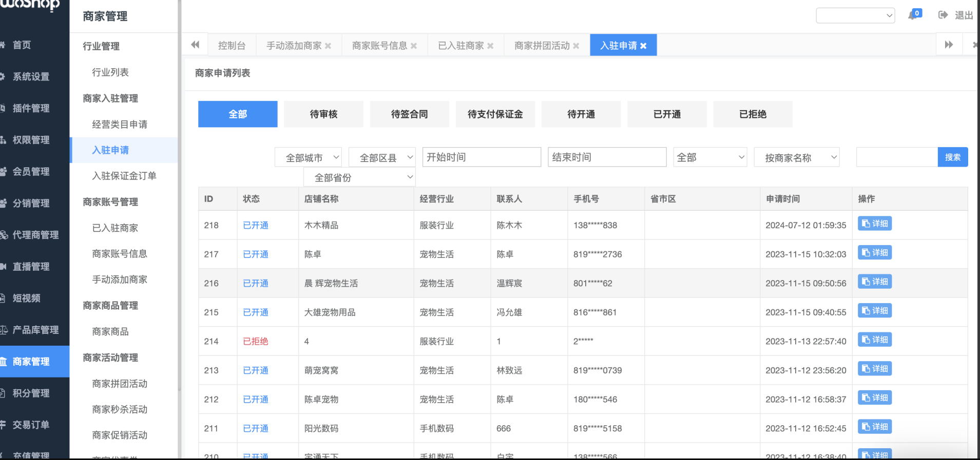Click the search keyword text box

click(x=897, y=157)
